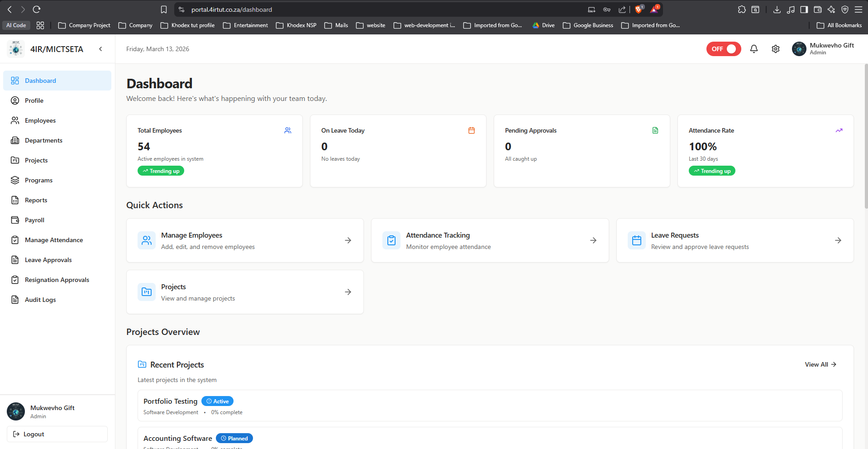Click the Manage Employees people icon

pyautogui.click(x=147, y=240)
